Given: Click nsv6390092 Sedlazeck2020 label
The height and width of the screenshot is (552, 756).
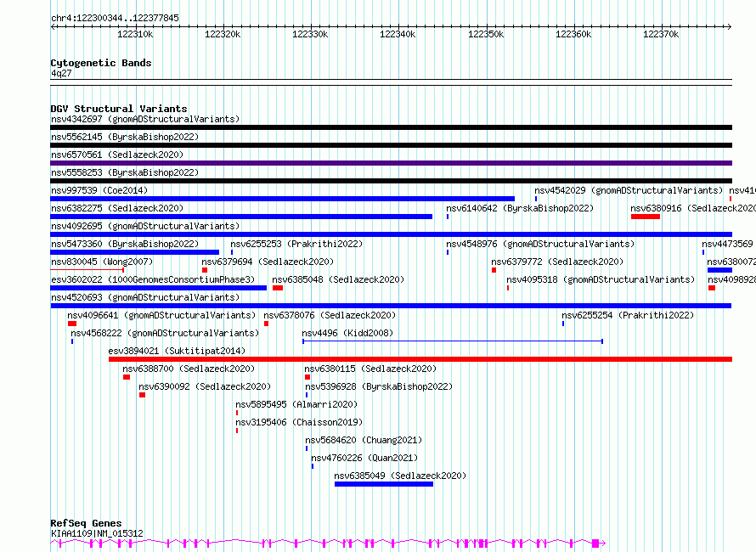Looking at the screenshot, I should point(205,386).
